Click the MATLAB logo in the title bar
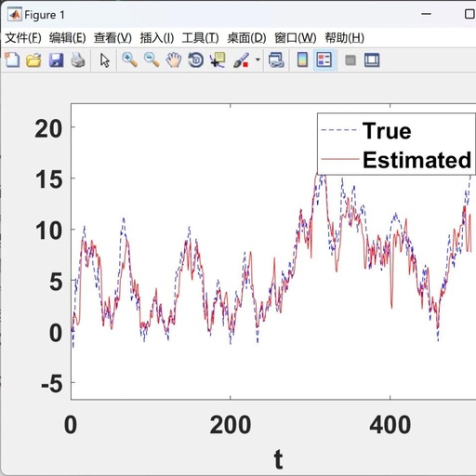Viewport: 476px width, 476px height. [15, 15]
